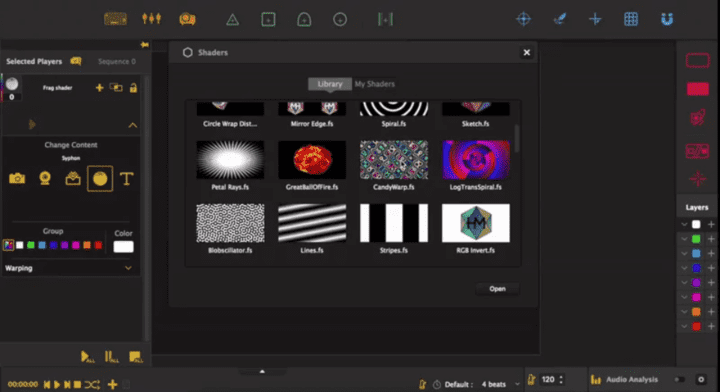Click the pin icon above Selected Players
The height and width of the screenshot is (392, 720).
coord(145,45)
